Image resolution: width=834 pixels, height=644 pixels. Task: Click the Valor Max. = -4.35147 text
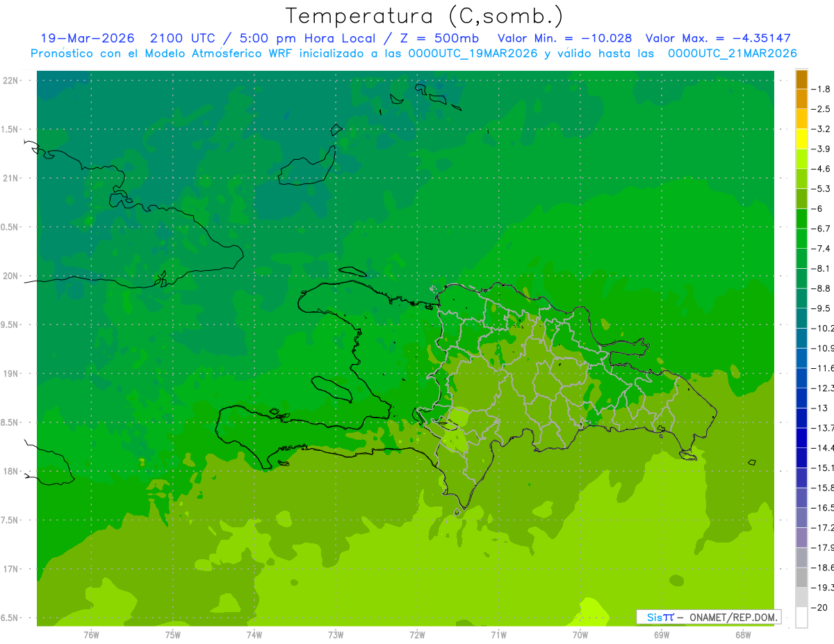tap(718, 38)
